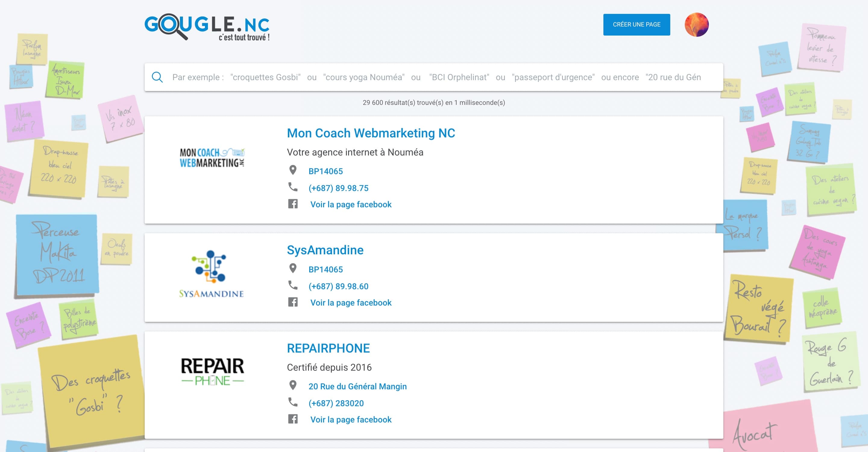Click the search magnifier icon

pyautogui.click(x=157, y=77)
